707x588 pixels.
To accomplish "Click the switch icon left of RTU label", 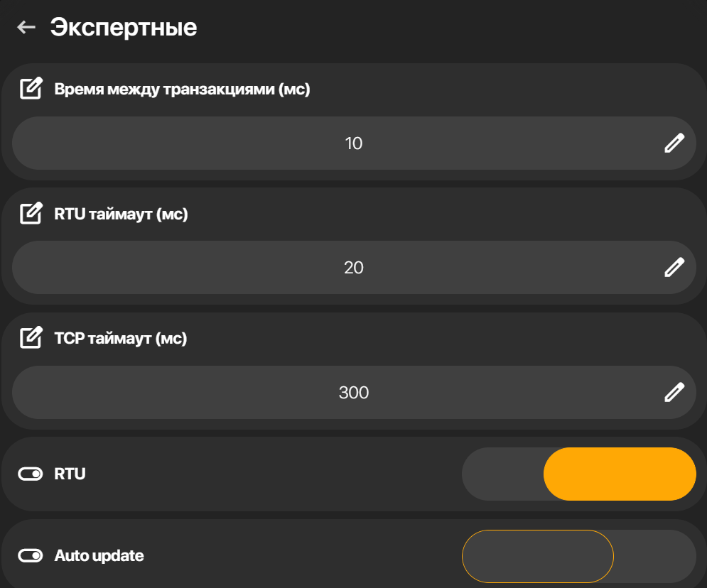I will [31, 474].
